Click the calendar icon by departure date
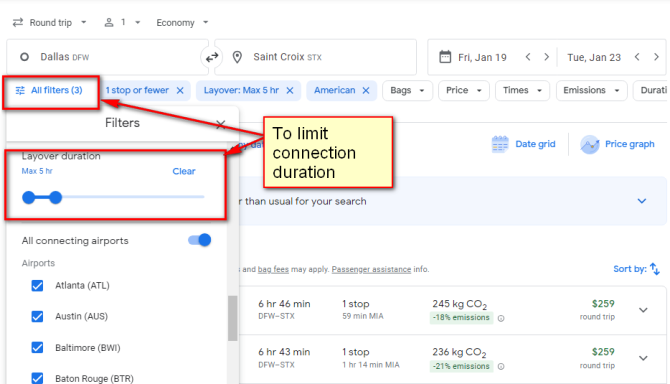Screen dimensions: 670x384 pyautogui.click(x=445, y=57)
